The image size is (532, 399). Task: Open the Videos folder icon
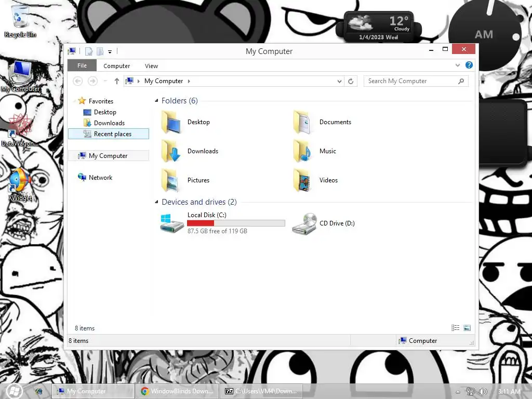tap(303, 180)
